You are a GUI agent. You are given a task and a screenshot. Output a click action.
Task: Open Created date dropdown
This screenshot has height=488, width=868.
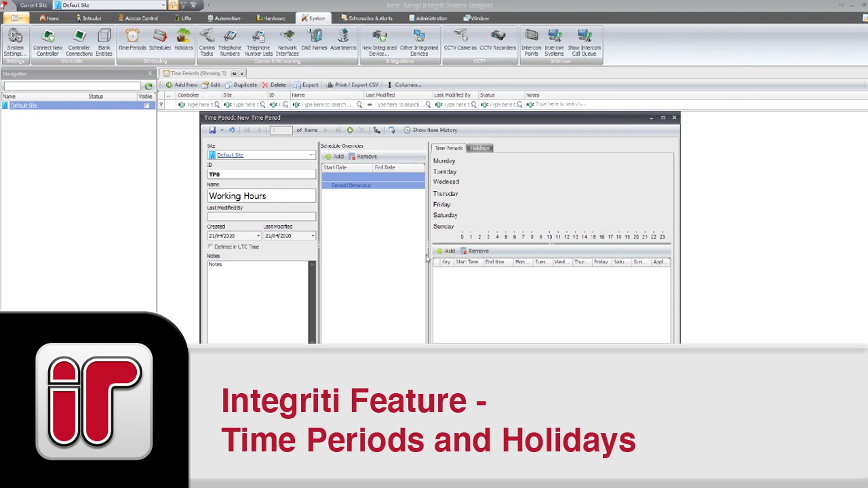pyautogui.click(x=258, y=236)
